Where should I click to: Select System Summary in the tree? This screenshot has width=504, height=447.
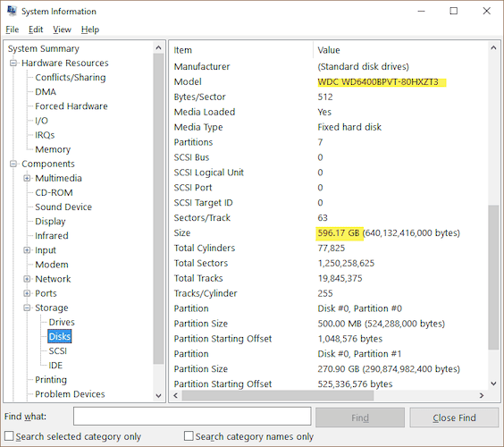pos(44,48)
